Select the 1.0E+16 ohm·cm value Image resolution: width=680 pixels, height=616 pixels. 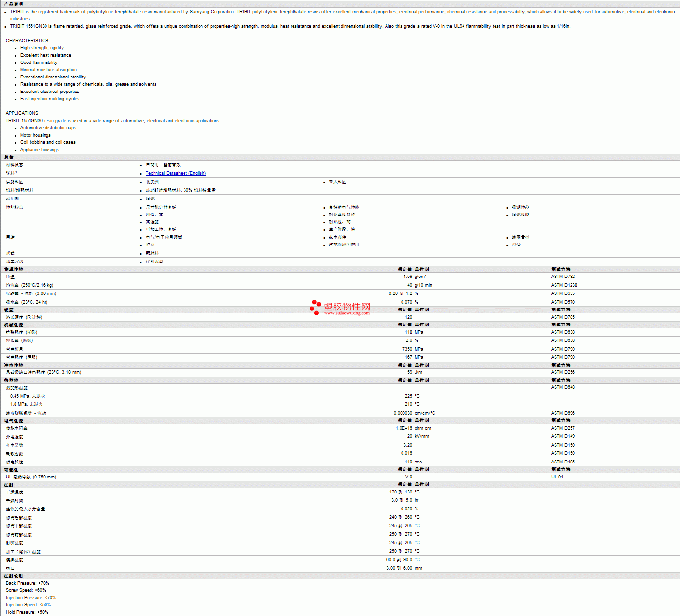413,428
